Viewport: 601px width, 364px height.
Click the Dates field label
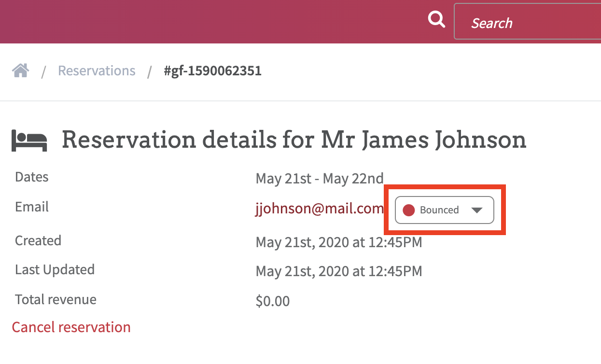[32, 177]
